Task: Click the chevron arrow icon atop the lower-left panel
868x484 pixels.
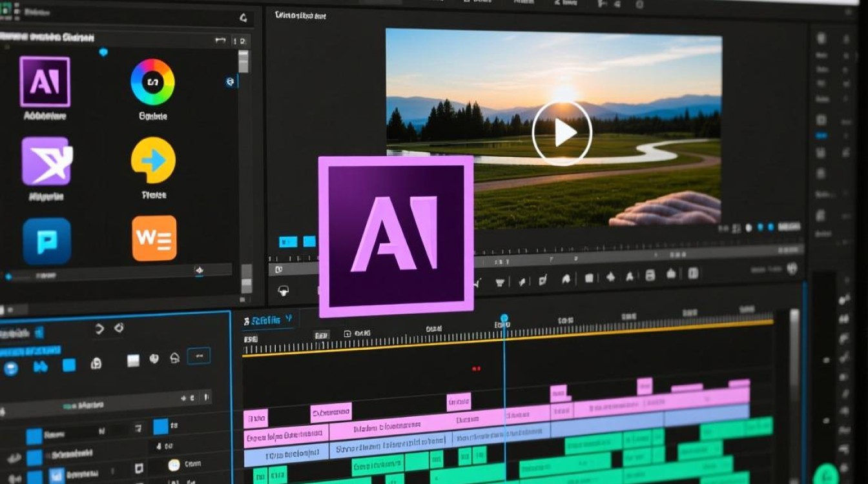Action: [99, 329]
